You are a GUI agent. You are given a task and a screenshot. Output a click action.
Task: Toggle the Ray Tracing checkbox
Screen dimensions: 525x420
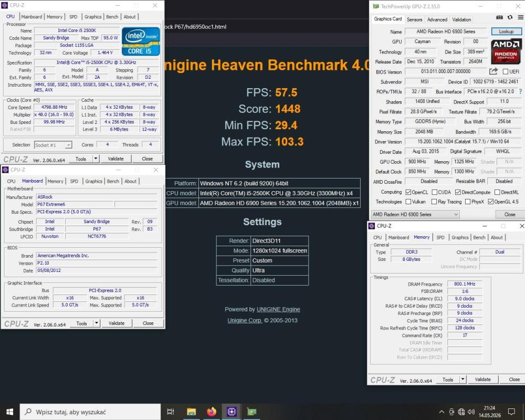(x=434, y=202)
